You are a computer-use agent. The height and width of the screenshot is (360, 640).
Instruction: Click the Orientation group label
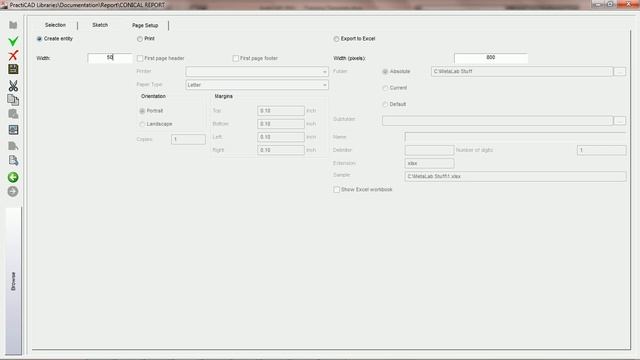[x=153, y=96]
